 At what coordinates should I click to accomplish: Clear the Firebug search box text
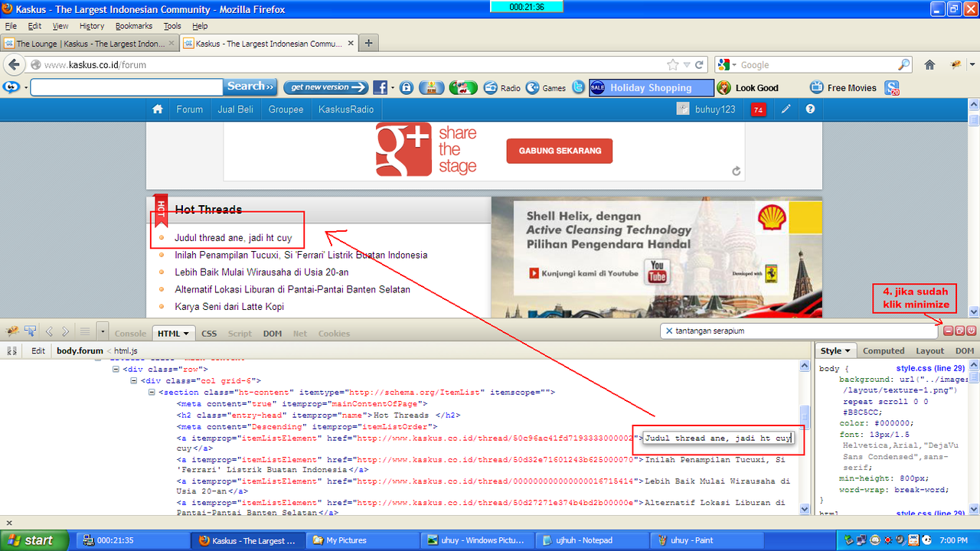pyautogui.click(x=668, y=331)
